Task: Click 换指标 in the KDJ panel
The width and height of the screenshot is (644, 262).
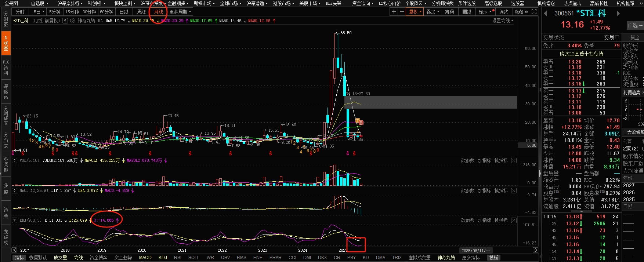Action: [x=501, y=221]
